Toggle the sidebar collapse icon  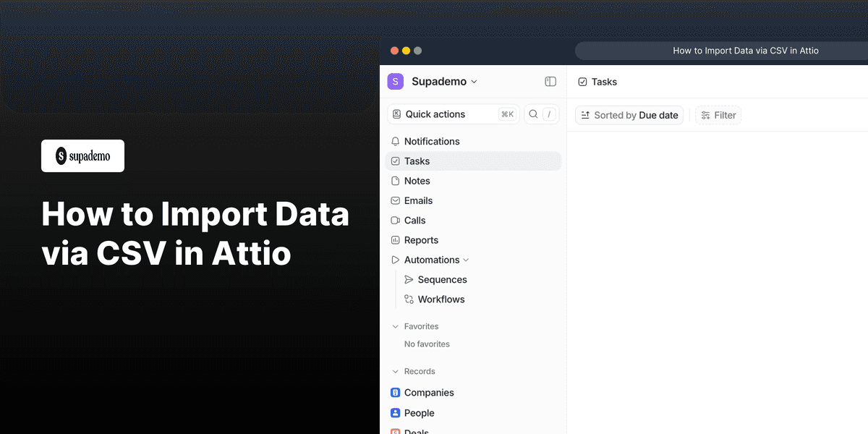pos(550,82)
